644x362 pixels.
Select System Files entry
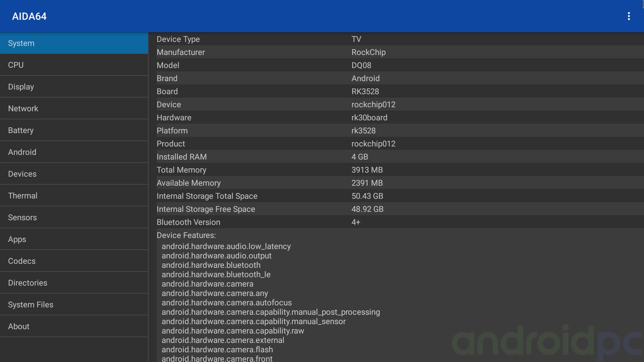[74, 305]
